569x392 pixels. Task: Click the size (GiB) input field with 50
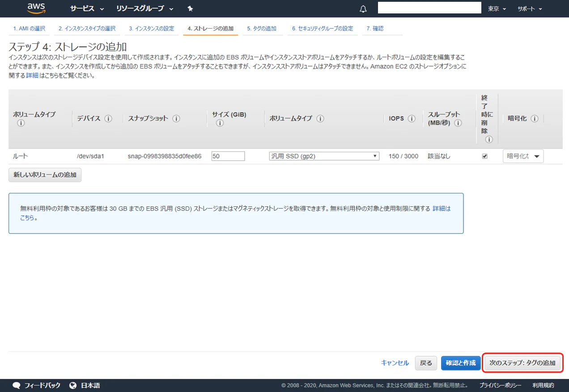click(x=228, y=156)
